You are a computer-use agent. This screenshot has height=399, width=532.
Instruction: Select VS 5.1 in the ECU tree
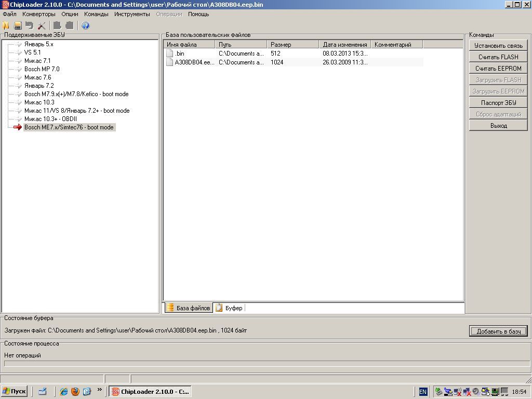[x=33, y=52]
